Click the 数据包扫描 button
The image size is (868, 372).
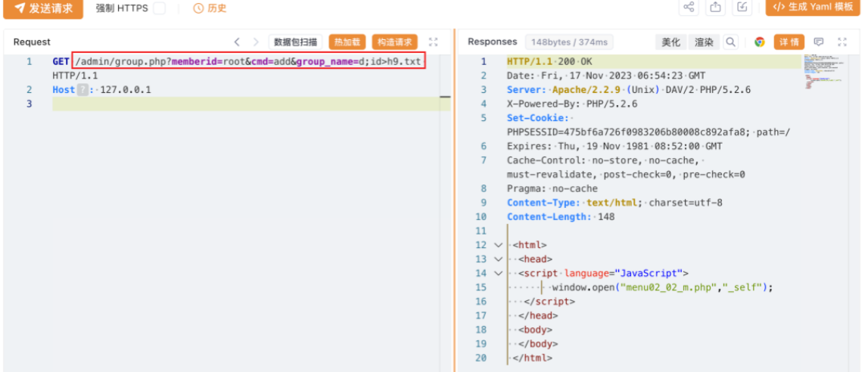[296, 42]
